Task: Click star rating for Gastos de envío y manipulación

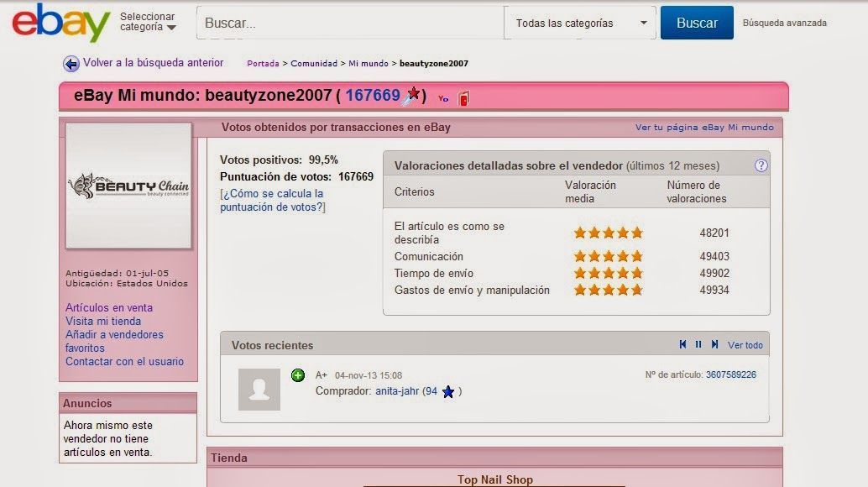Action: point(609,290)
